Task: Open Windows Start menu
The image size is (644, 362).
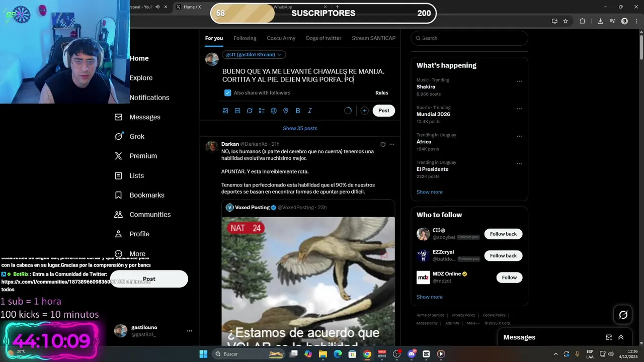Action: point(203,354)
